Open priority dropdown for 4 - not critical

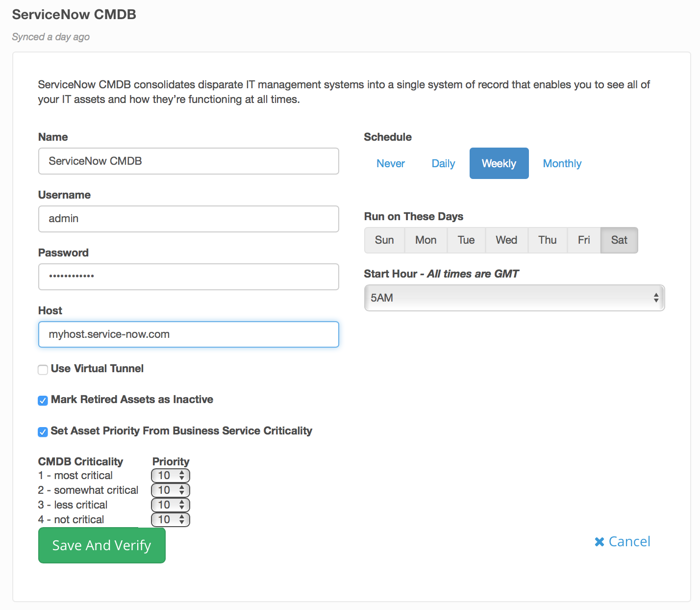pos(171,520)
